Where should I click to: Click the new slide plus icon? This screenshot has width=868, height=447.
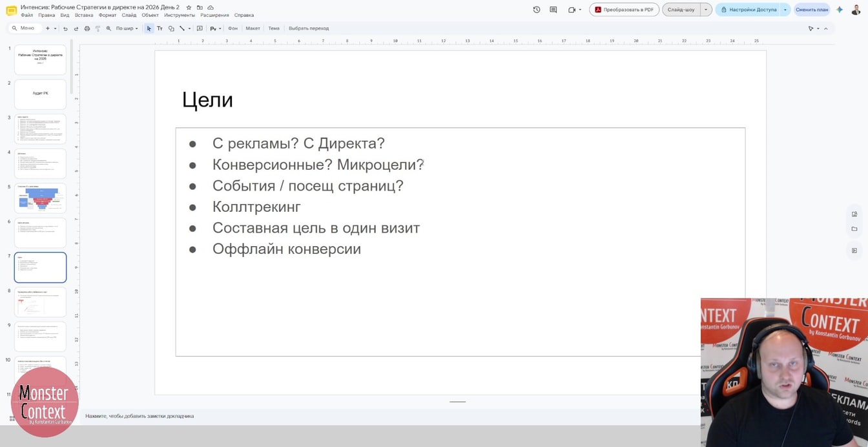[47, 28]
